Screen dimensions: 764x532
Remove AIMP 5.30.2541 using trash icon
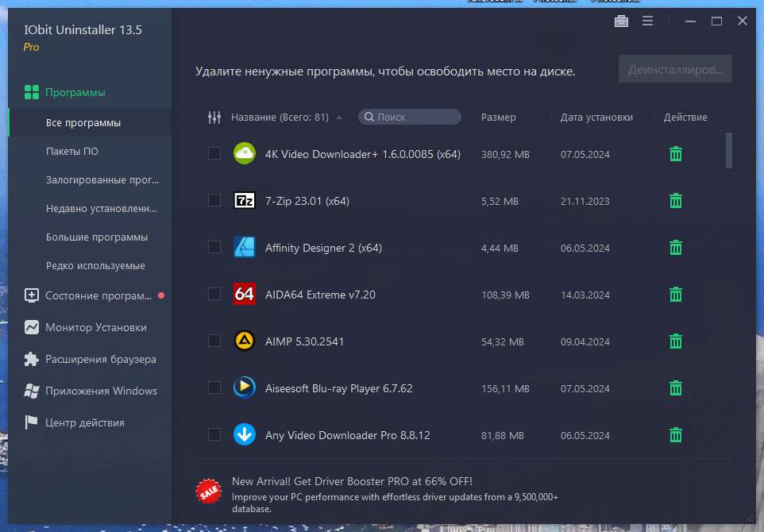tap(675, 341)
